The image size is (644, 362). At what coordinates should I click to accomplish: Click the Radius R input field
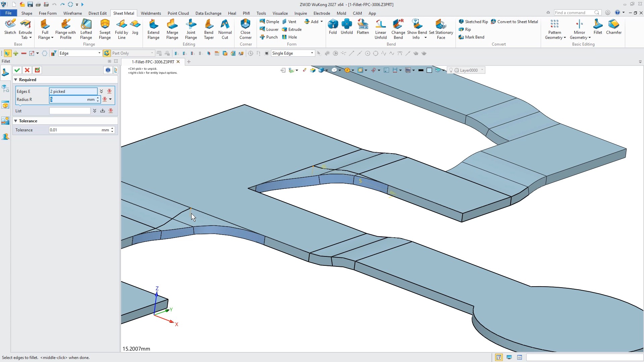coord(72,100)
